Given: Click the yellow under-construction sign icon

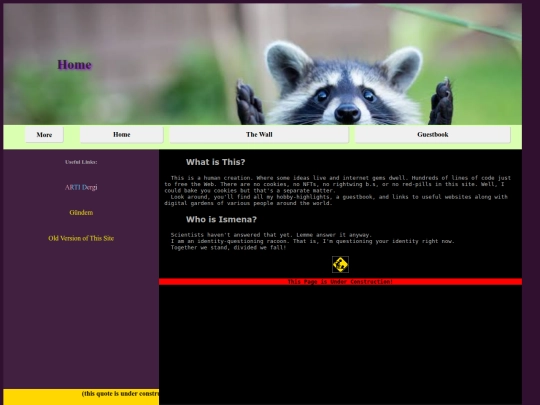Looking at the screenshot, I should click(340, 264).
